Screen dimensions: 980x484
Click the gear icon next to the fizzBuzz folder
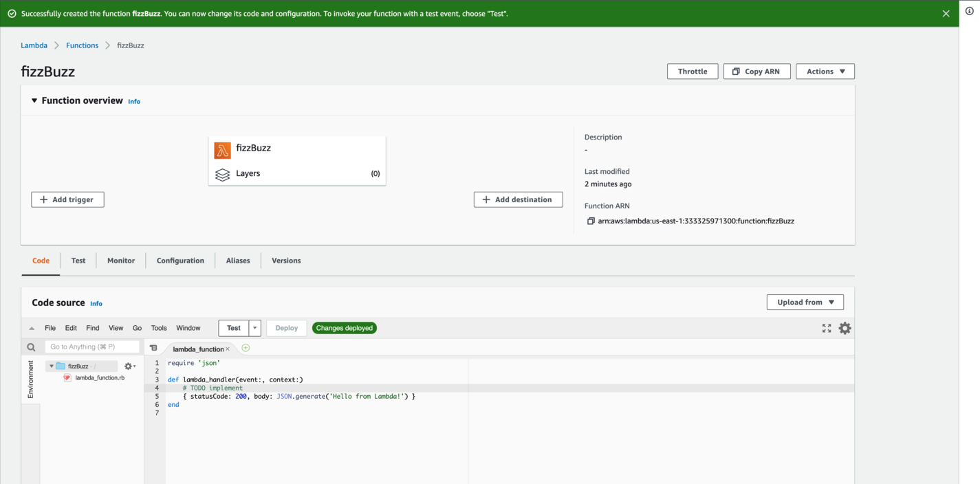[x=128, y=366]
